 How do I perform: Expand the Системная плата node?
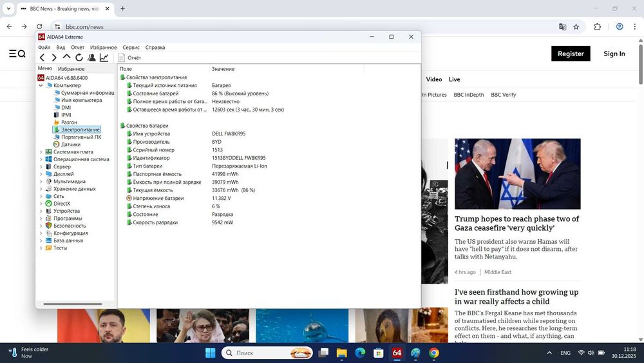[x=41, y=152]
